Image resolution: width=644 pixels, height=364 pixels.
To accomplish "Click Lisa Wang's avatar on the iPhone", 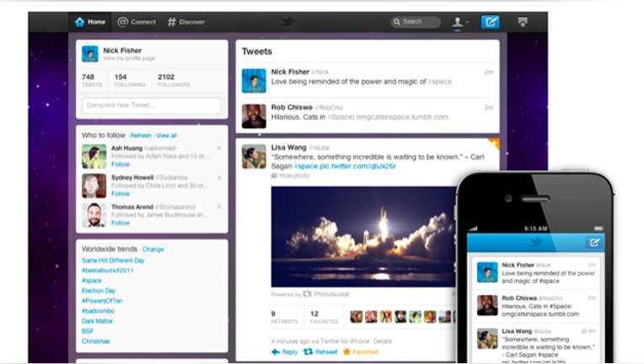I will [487, 339].
